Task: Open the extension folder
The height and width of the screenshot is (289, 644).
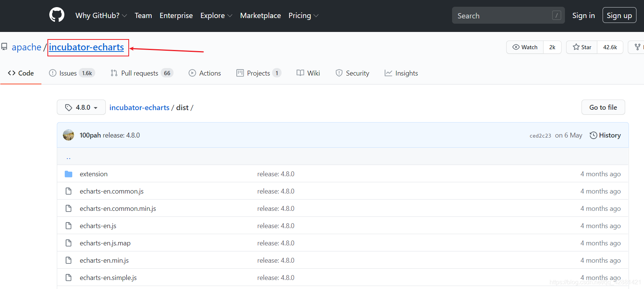Action: coord(94,174)
